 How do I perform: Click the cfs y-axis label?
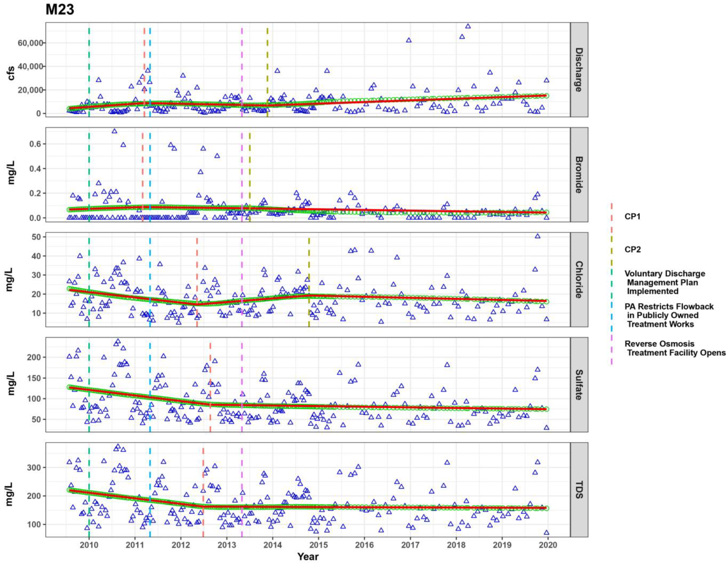11,73
